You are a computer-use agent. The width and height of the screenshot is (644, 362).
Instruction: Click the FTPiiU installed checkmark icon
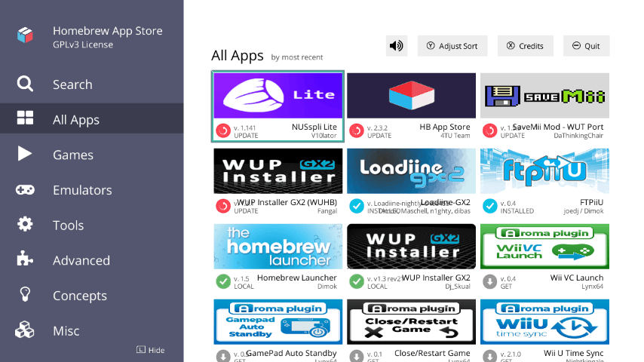(489, 206)
